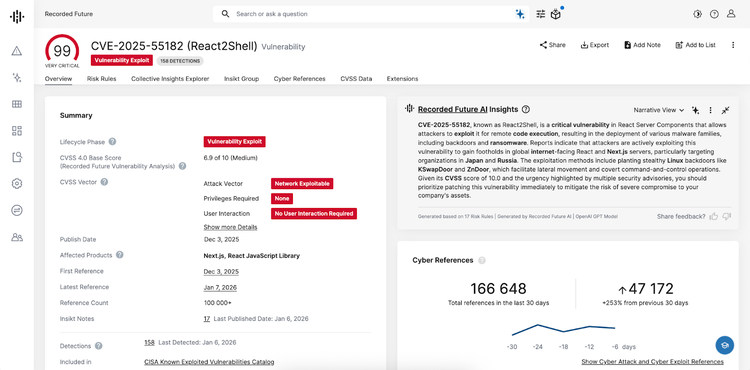The image size is (750, 370).
Task: Collapse the AI Insights panel with arrows icon
Action: point(726,110)
